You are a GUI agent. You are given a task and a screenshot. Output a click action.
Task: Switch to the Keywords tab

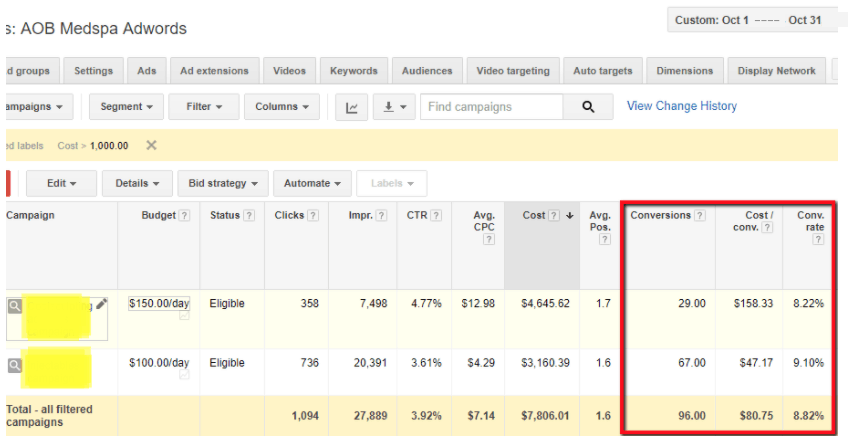354,71
